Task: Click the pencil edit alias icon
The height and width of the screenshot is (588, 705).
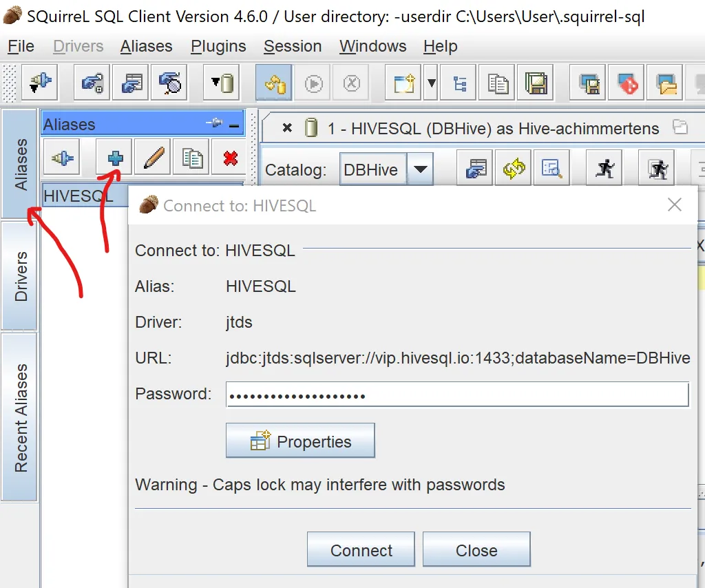Action: 153,158
